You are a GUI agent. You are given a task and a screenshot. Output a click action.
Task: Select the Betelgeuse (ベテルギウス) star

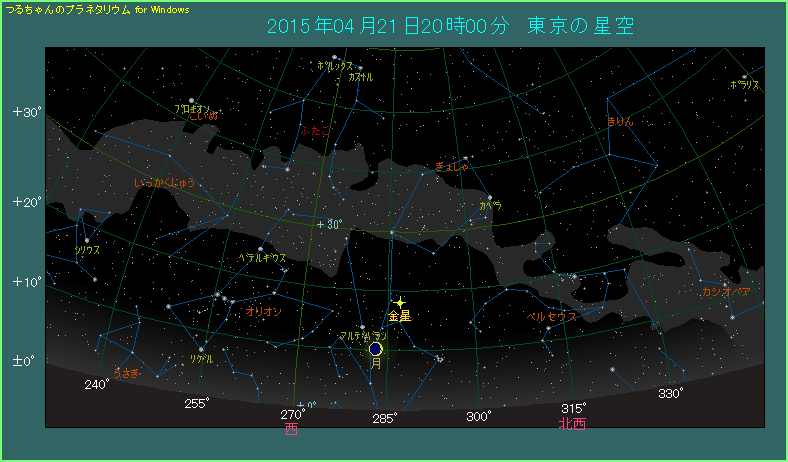pyautogui.click(x=260, y=249)
